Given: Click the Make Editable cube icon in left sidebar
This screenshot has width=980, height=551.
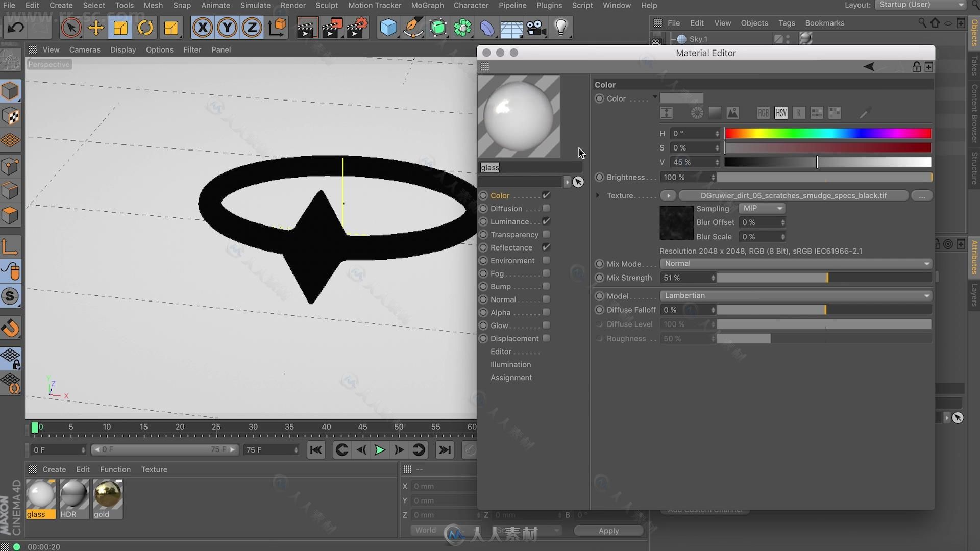Looking at the screenshot, I should (x=10, y=91).
